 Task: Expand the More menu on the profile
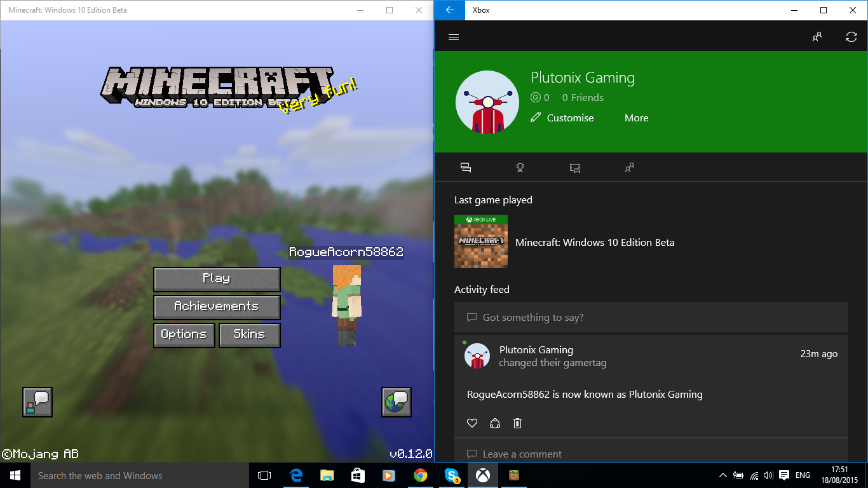point(636,118)
